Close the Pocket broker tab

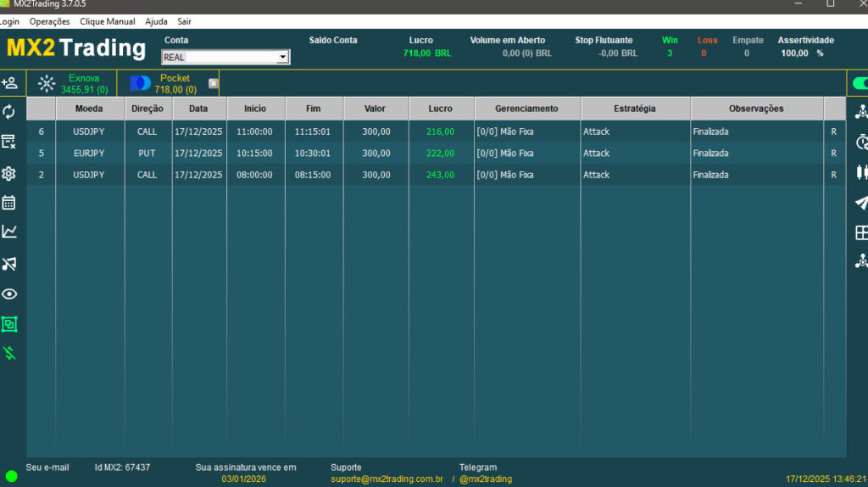coord(214,83)
